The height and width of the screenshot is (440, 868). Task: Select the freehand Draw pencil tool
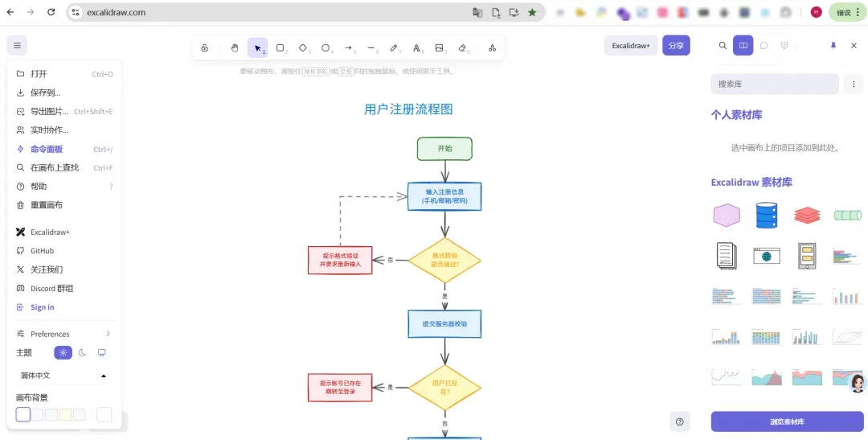click(394, 48)
